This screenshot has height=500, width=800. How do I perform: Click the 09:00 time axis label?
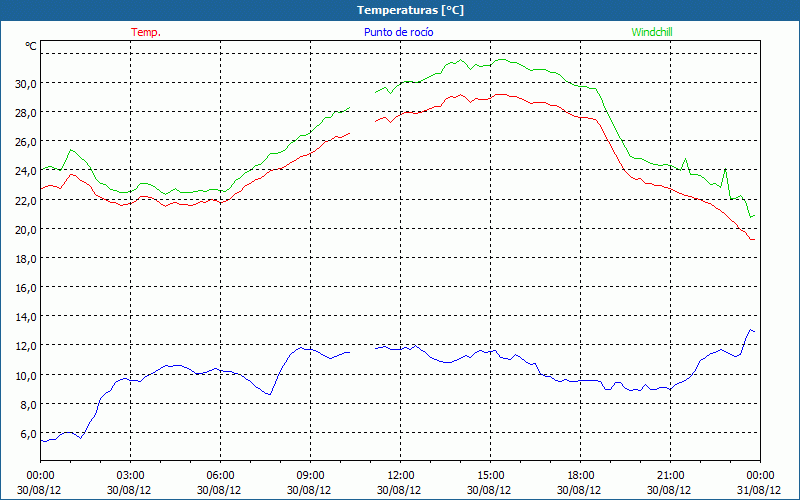pos(310,476)
